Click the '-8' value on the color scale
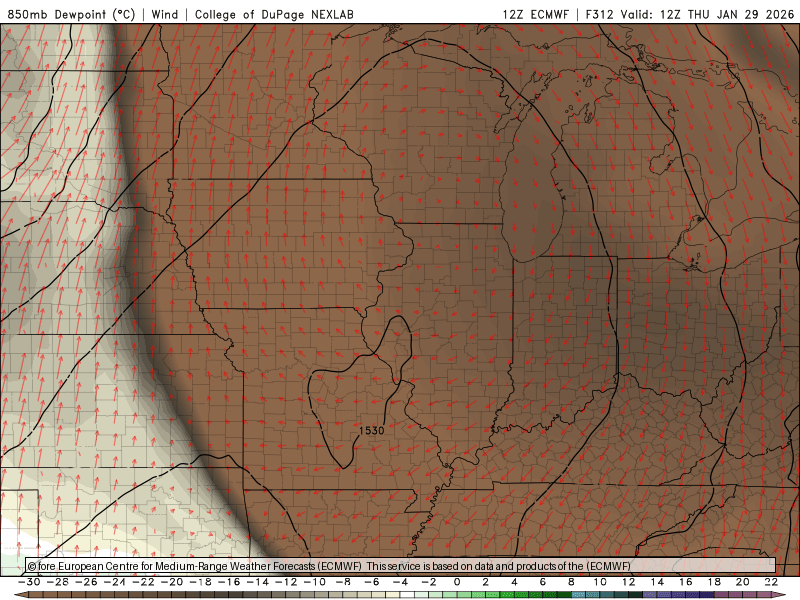 tap(343, 582)
